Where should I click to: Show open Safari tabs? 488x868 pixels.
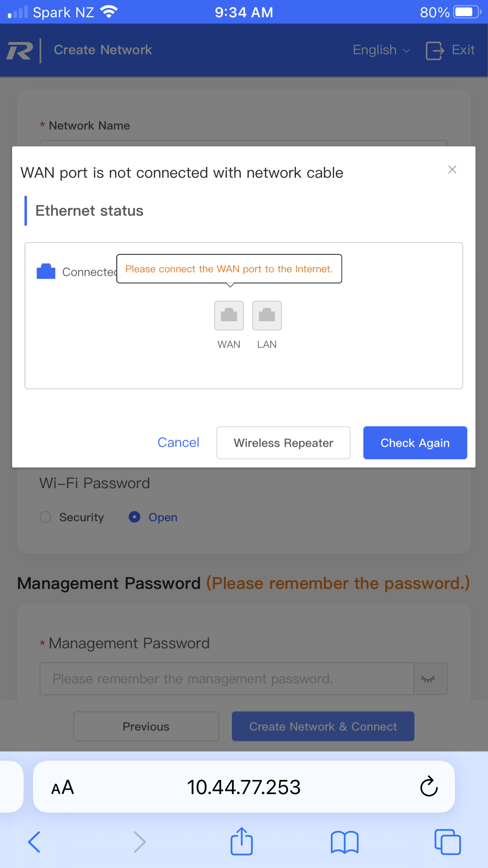(x=448, y=842)
